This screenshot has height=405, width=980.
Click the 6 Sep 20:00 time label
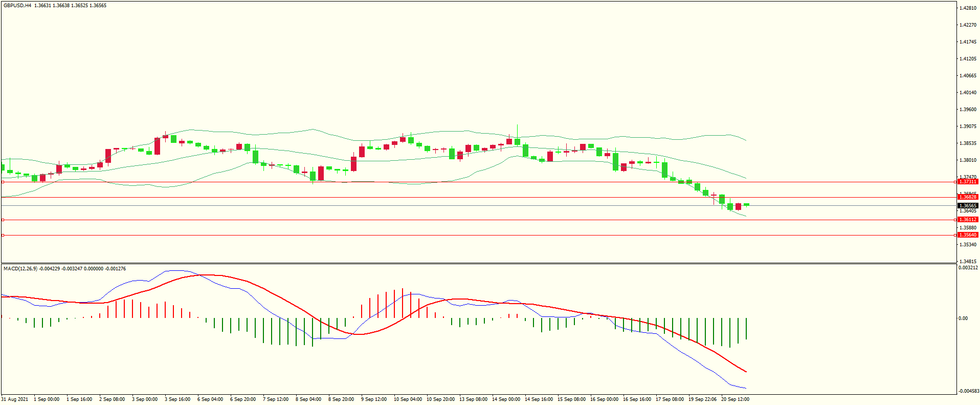243,399
